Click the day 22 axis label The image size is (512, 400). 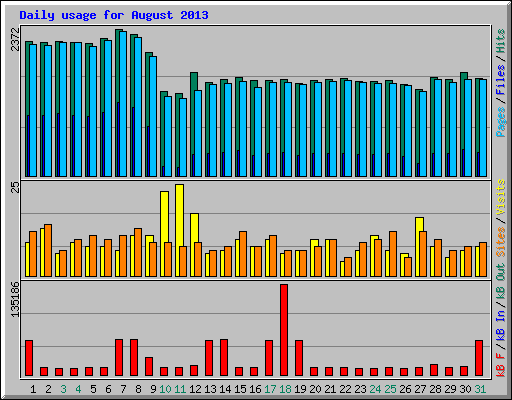pyautogui.click(x=345, y=389)
